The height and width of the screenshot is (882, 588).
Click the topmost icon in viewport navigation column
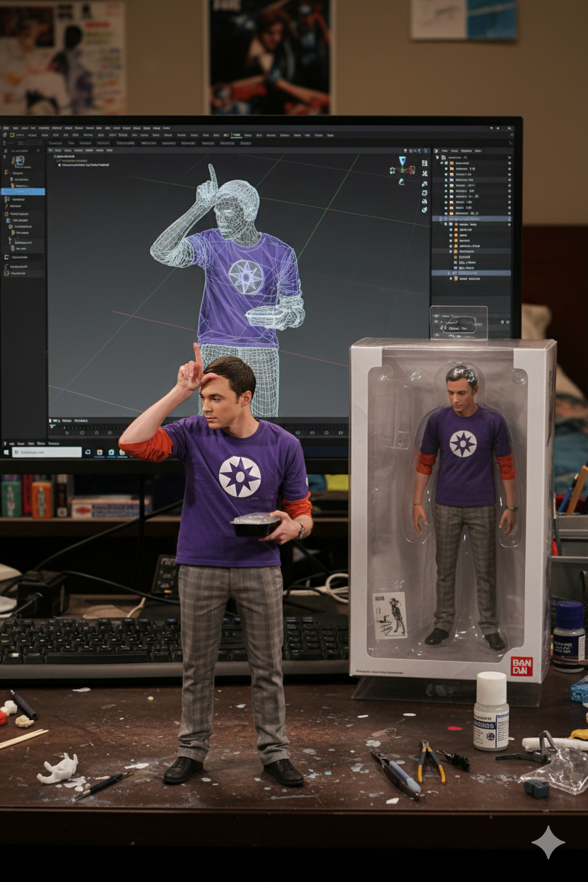(424, 163)
